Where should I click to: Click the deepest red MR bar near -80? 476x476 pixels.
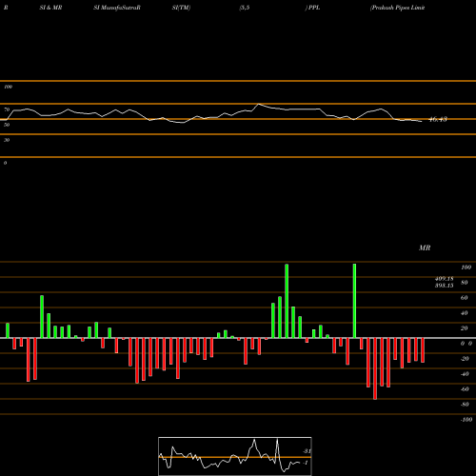(x=375, y=368)
